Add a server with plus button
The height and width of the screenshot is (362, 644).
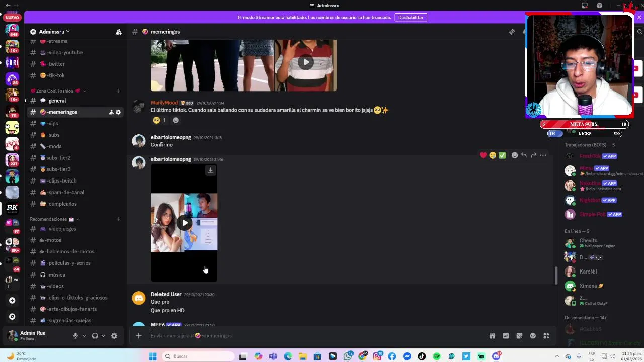pyautogui.click(x=12, y=300)
